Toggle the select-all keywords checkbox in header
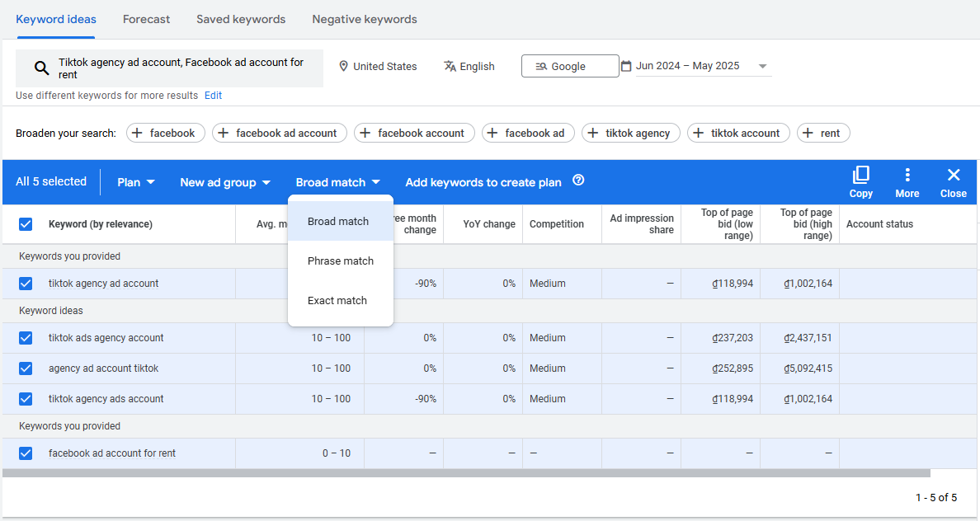The height and width of the screenshot is (521, 980). (x=26, y=224)
